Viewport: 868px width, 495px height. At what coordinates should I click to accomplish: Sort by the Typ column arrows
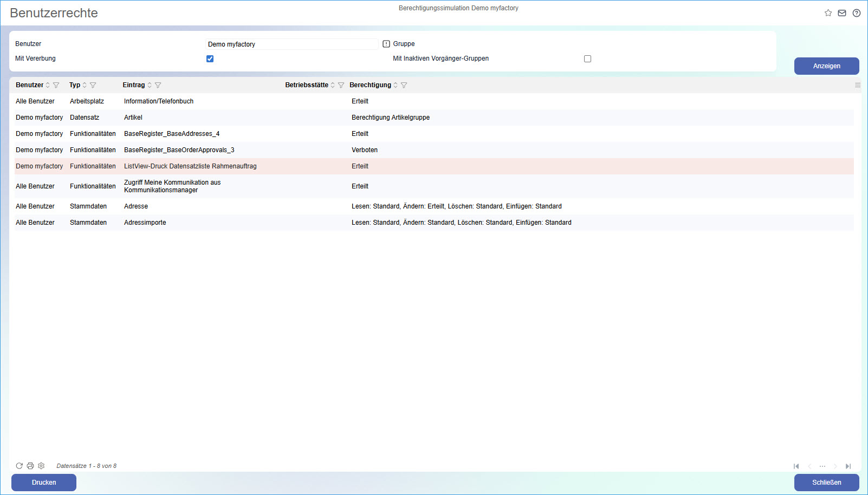coord(85,85)
